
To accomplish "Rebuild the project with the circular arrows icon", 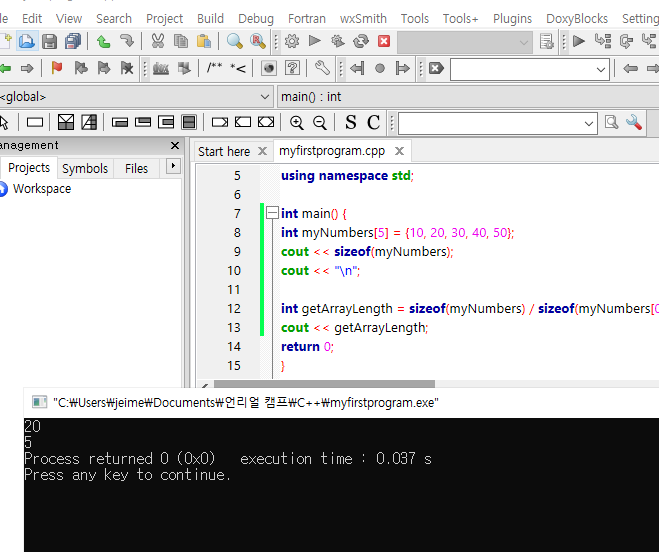I will (361, 41).
